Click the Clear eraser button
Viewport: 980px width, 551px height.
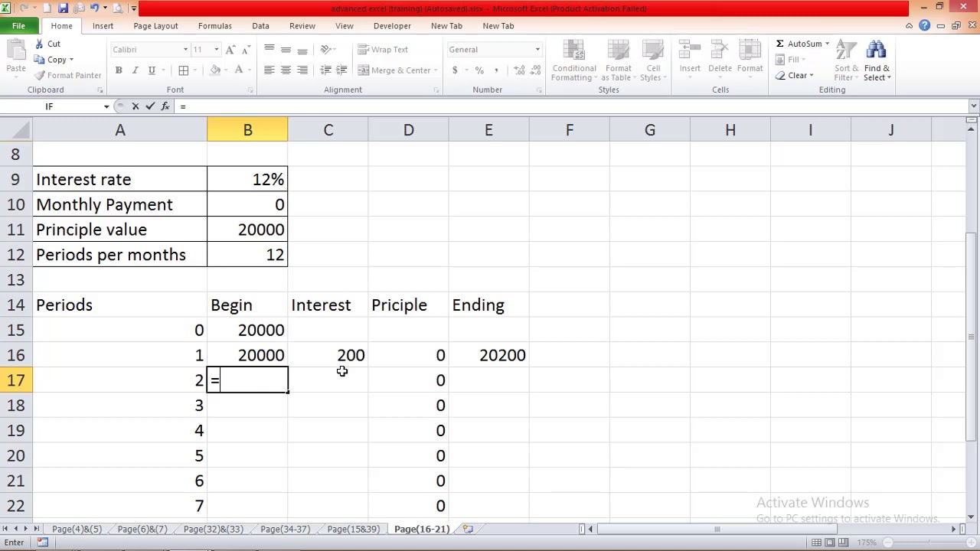794,76
